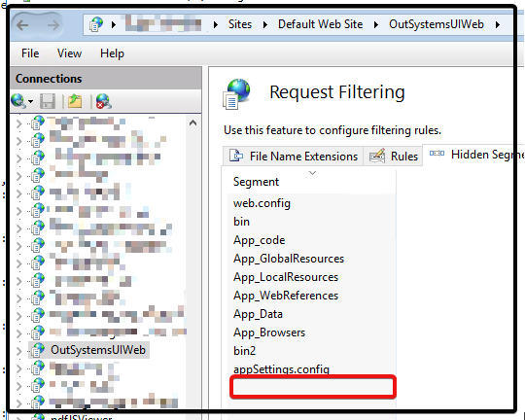Click the Connections tree scroll-up arrow
Viewport: 525px width, 420px height.
click(192, 122)
